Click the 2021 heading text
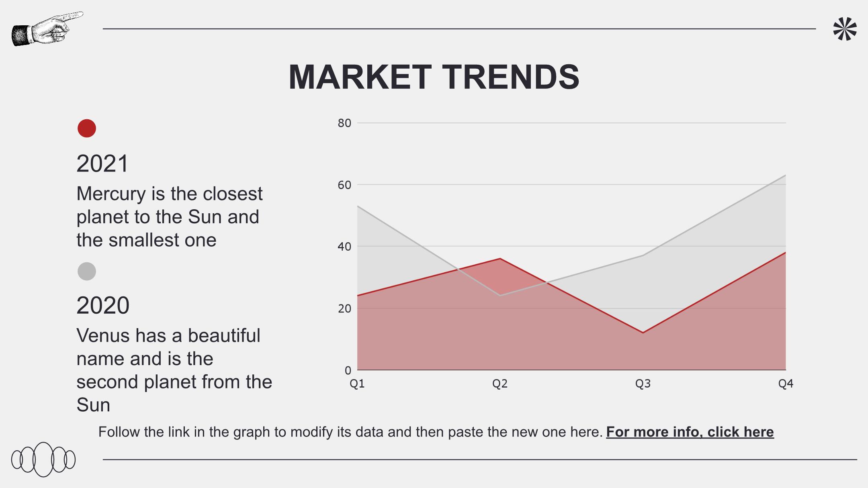 (102, 164)
